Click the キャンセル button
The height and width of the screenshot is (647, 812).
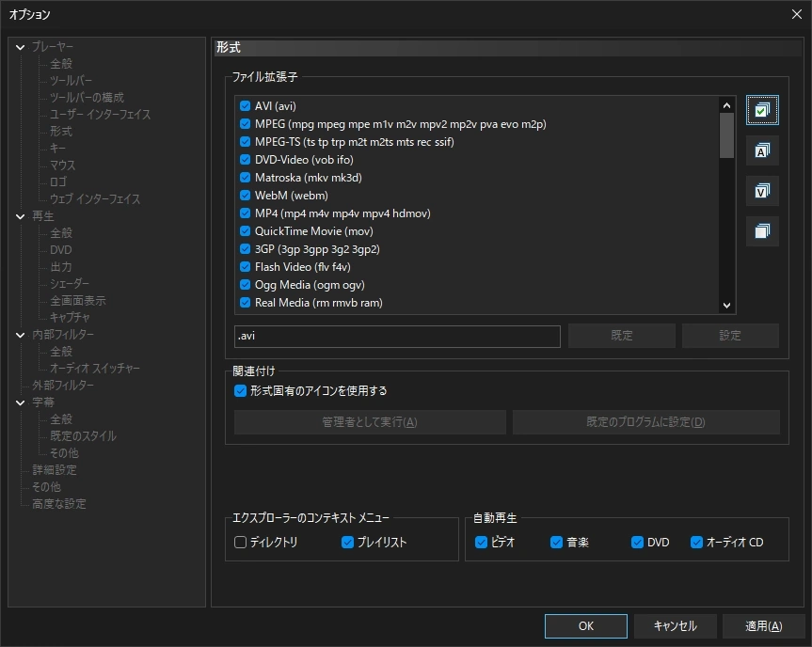675,626
